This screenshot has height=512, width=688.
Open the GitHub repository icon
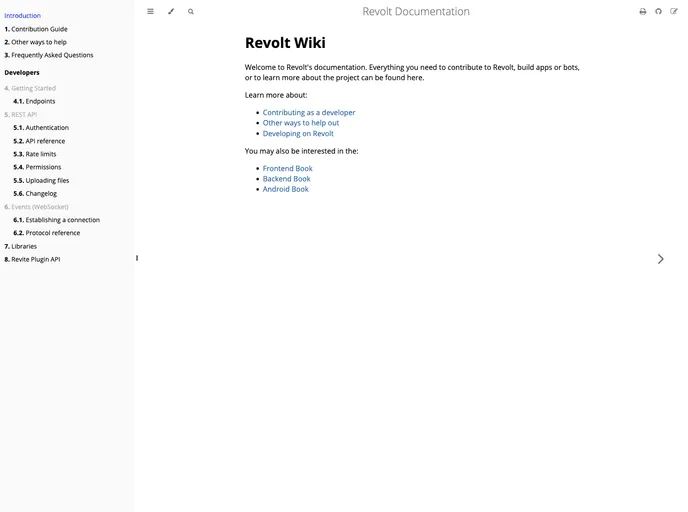tap(658, 11)
